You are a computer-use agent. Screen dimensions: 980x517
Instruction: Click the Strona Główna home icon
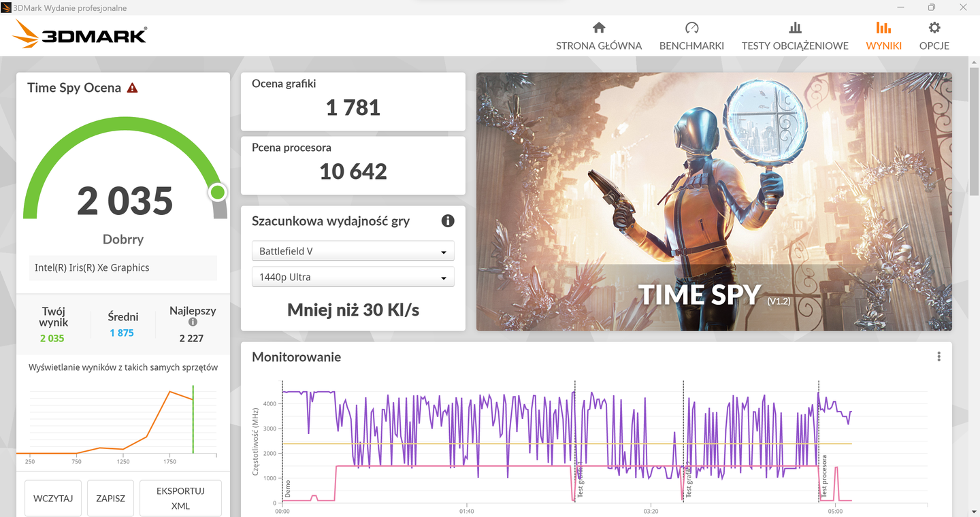pos(599,28)
